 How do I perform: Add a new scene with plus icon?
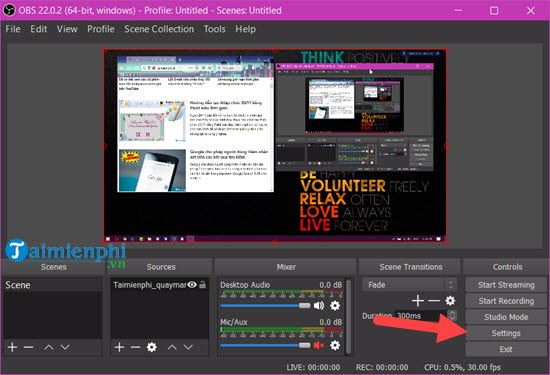(12, 347)
